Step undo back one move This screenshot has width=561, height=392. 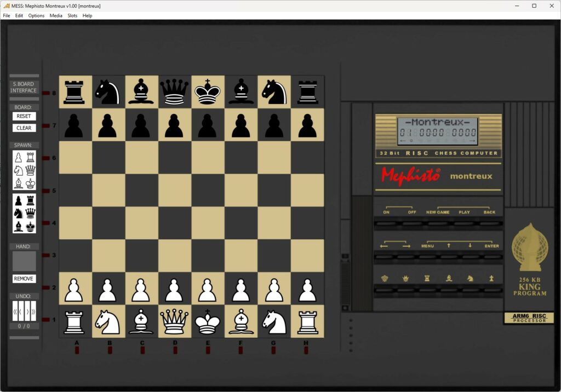click(21, 312)
